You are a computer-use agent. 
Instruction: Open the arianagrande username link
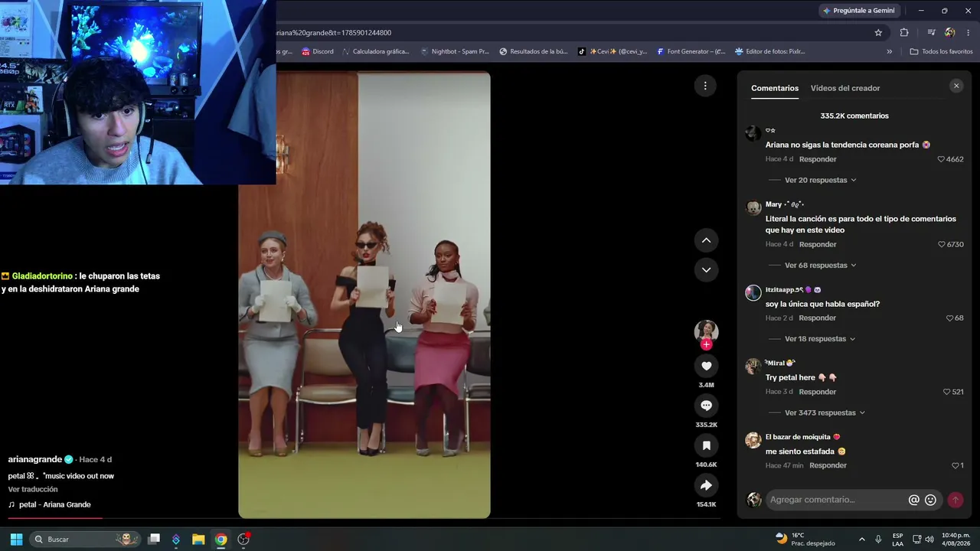35,459
